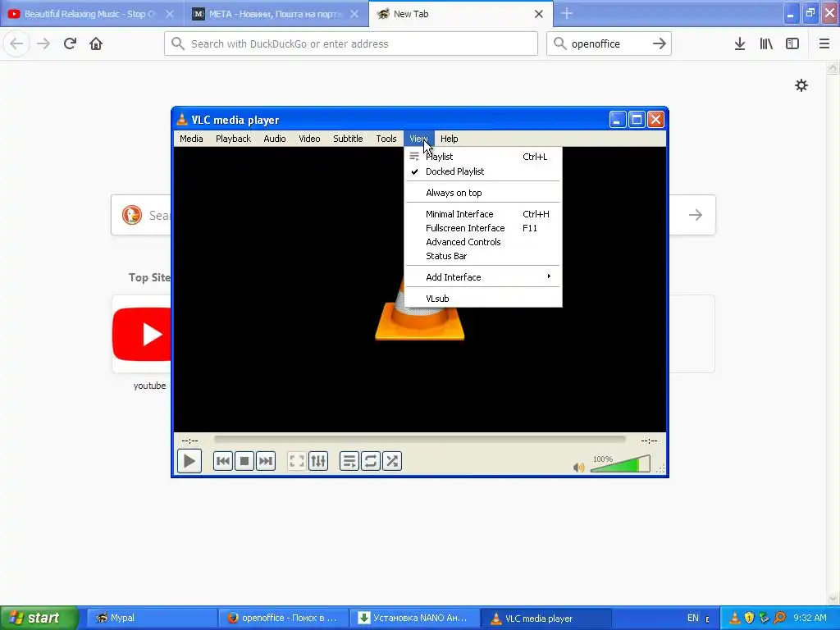
Task: Toggle loop mode in VLC
Action: [x=371, y=461]
